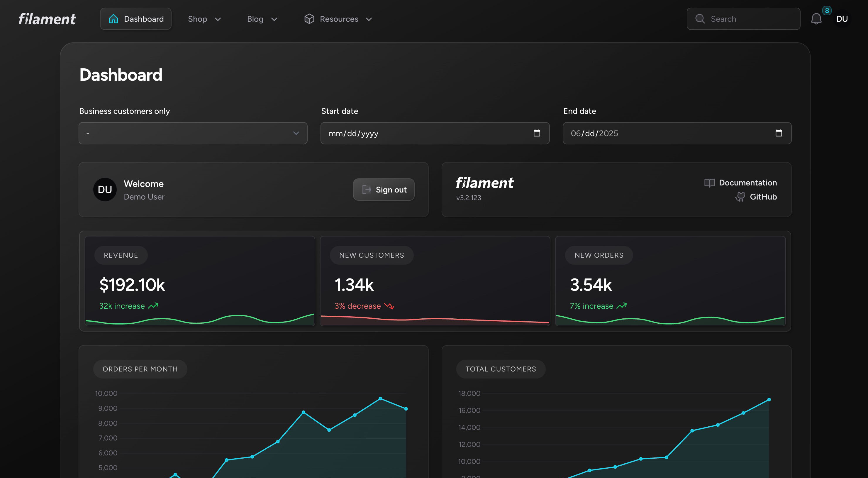Click the last data point in Total customers chart

[769, 399]
